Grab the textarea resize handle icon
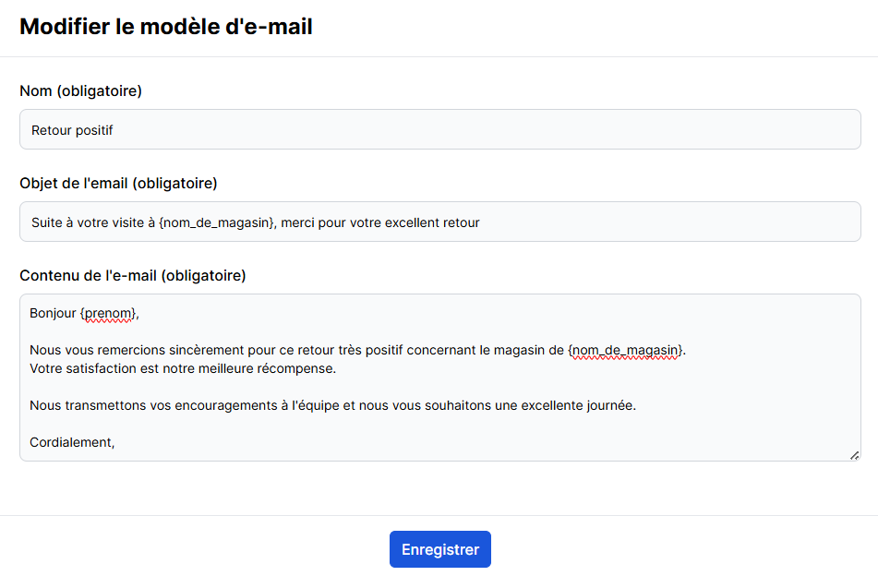The width and height of the screenshot is (878, 588). pos(854,454)
